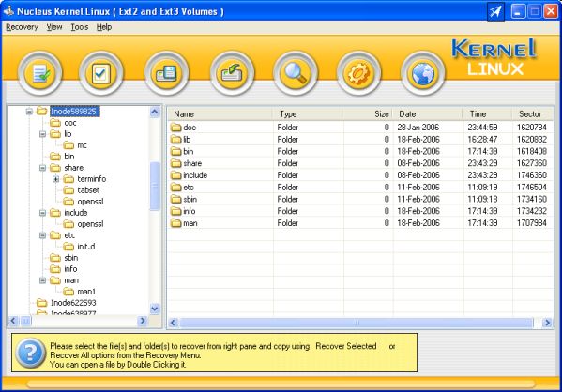Collapse the Inode589825 tree node
This screenshot has width=562, height=392.
click(29, 112)
